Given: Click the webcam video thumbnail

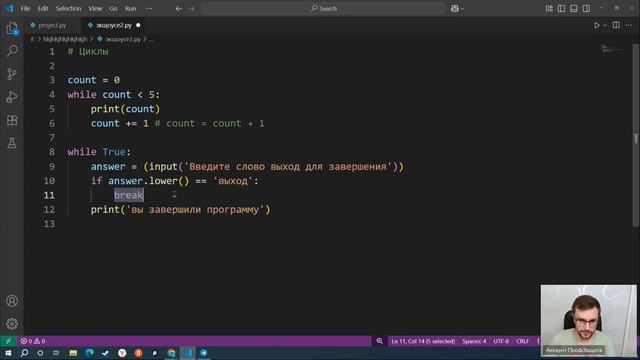Looking at the screenshot, I should (588, 320).
